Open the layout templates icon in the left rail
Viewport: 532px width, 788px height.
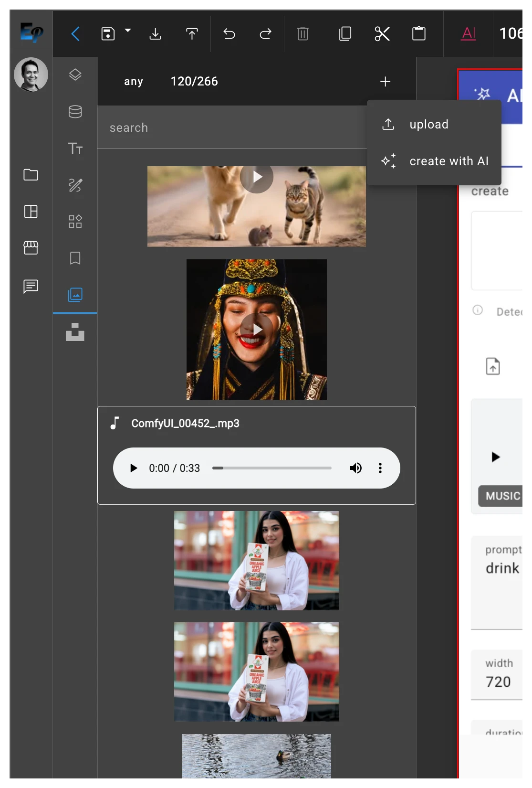pos(31,211)
